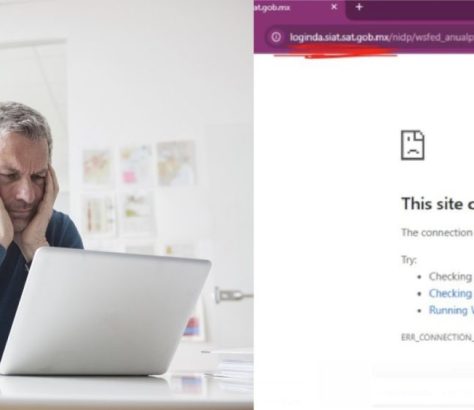Click the sad-face error page icon
This screenshot has width=474, height=410.
(x=413, y=145)
